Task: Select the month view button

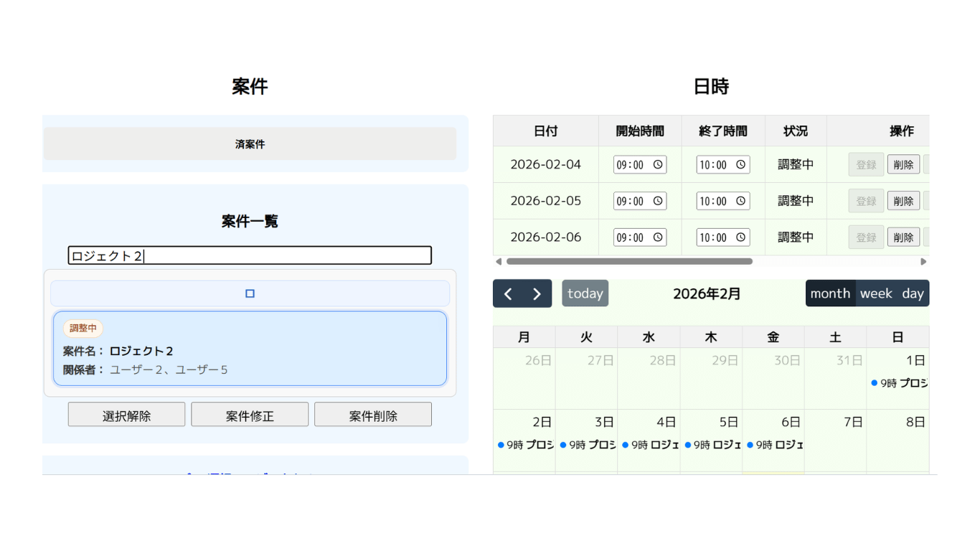Action: click(830, 293)
